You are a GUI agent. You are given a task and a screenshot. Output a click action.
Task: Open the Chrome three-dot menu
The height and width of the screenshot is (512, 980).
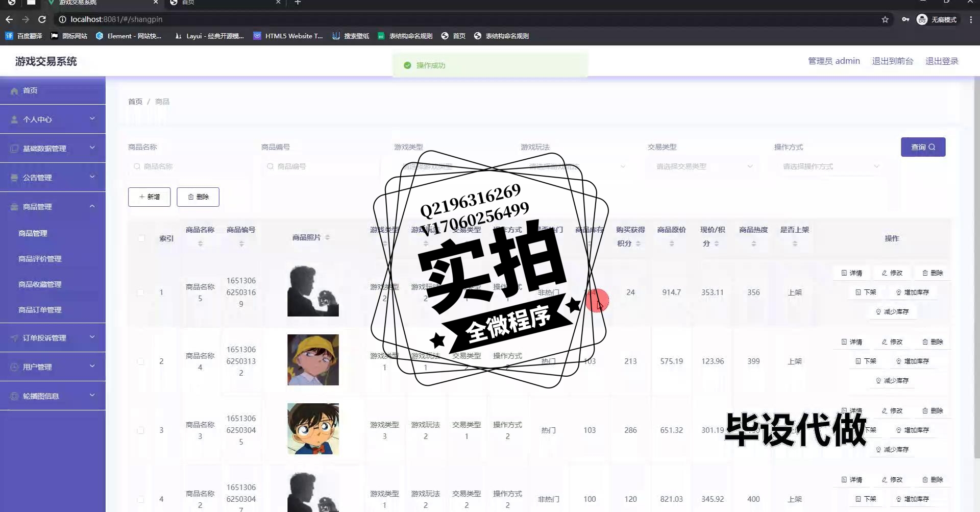[x=971, y=19]
